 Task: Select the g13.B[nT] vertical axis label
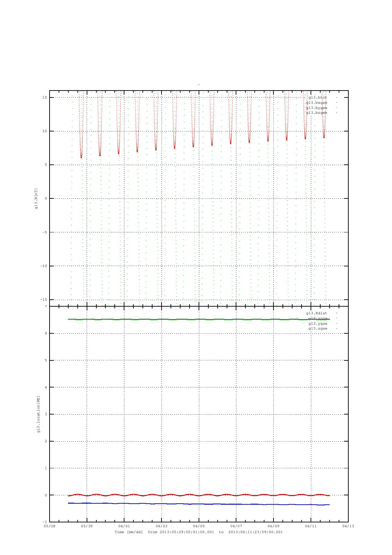pos(36,198)
